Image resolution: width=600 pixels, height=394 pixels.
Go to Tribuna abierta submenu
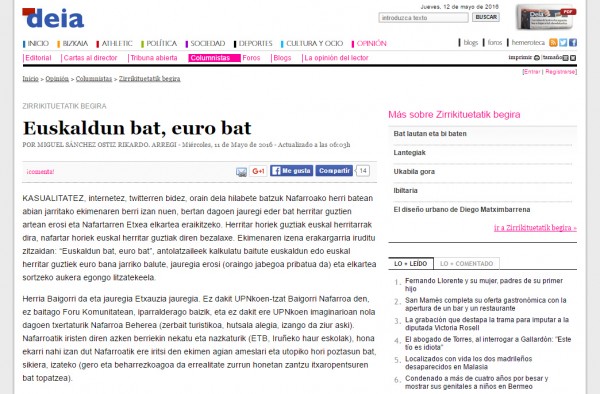click(x=154, y=58)
